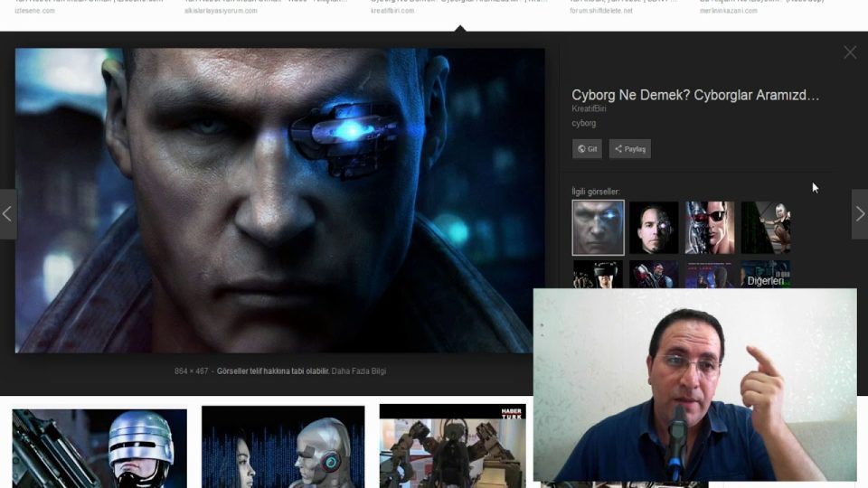Open the KreatifBiri source link
Screen dimensions: 868x488
tap(589, 109)
